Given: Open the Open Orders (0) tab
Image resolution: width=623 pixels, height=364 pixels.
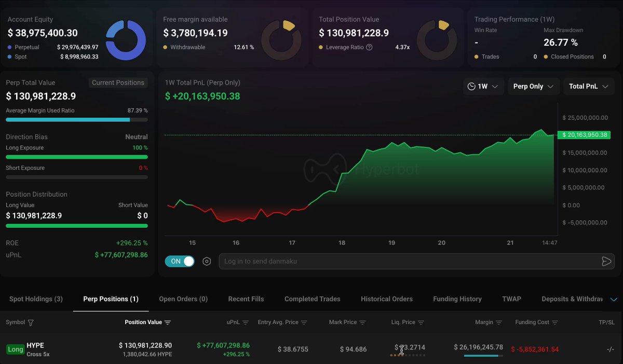Looking at the screenshot, I should tap(183, 299).
